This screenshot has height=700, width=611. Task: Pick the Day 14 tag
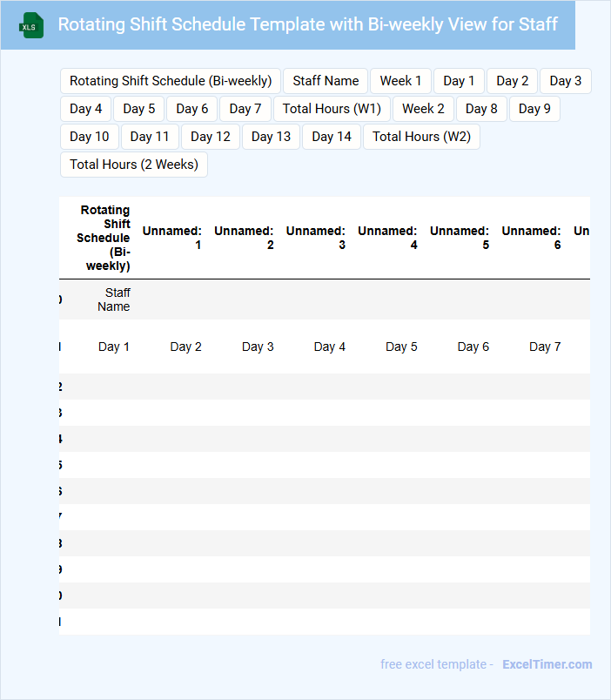click(332, 137)
